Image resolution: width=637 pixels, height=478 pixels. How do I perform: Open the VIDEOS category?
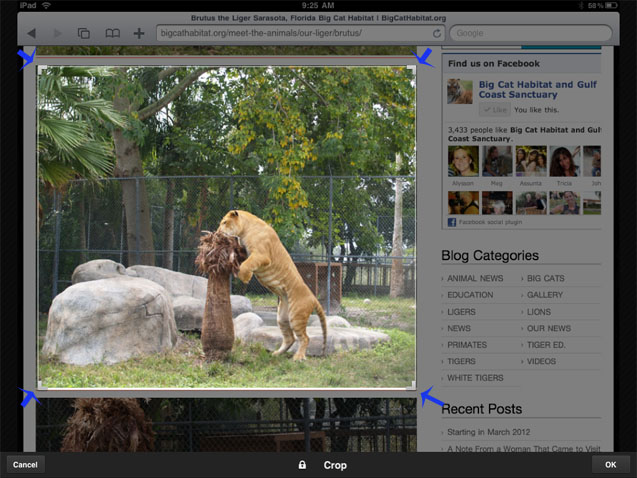coord(541,361)
